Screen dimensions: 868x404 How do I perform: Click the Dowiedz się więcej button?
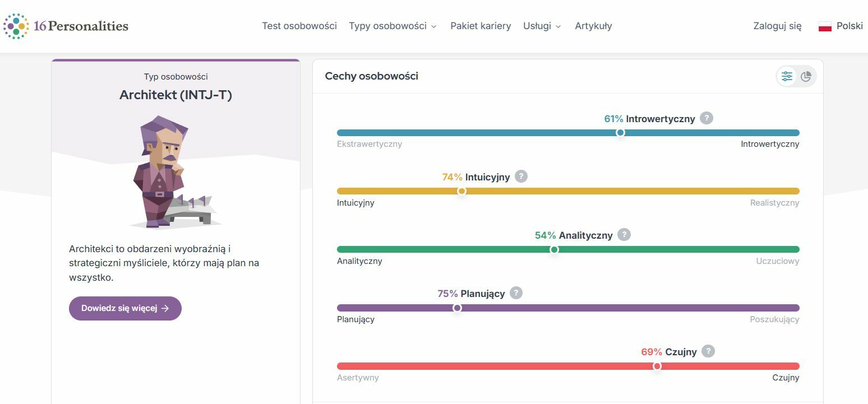pos(125,308)
